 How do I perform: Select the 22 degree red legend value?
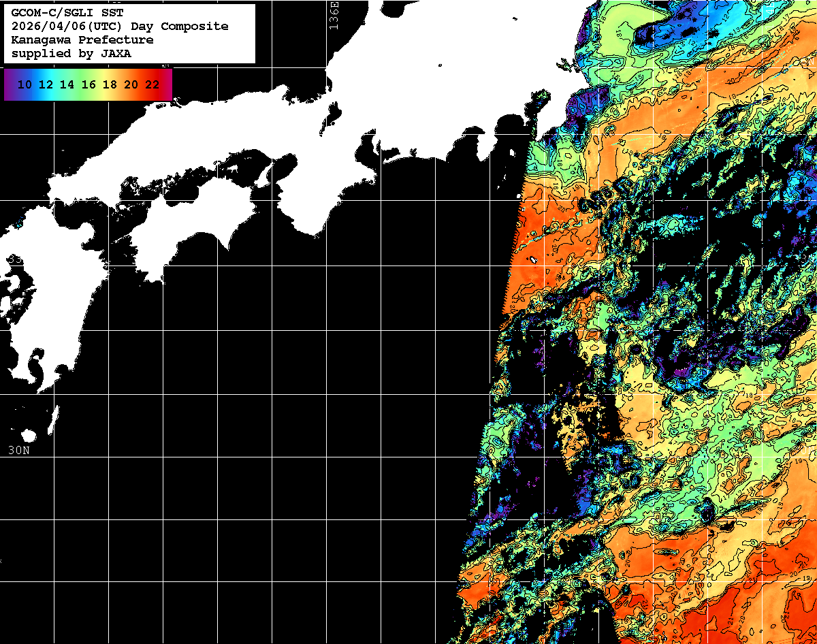[152, 84]
